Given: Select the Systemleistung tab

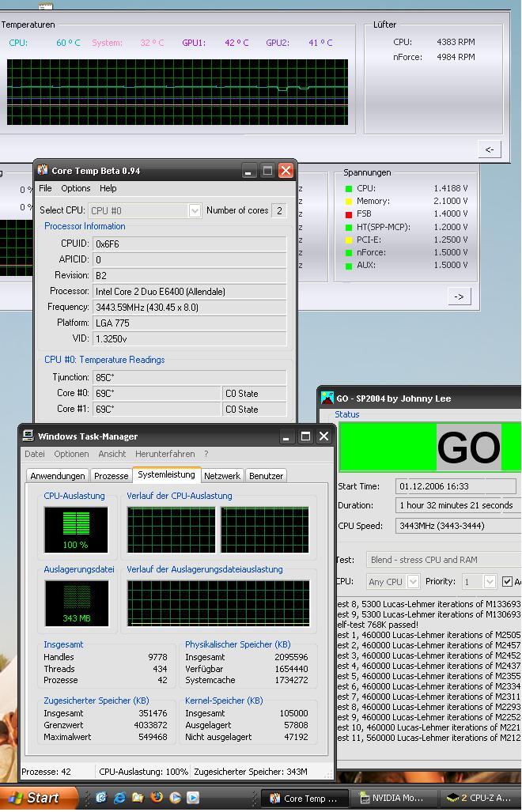Looking at the screenshot, I should pos(166,474).
